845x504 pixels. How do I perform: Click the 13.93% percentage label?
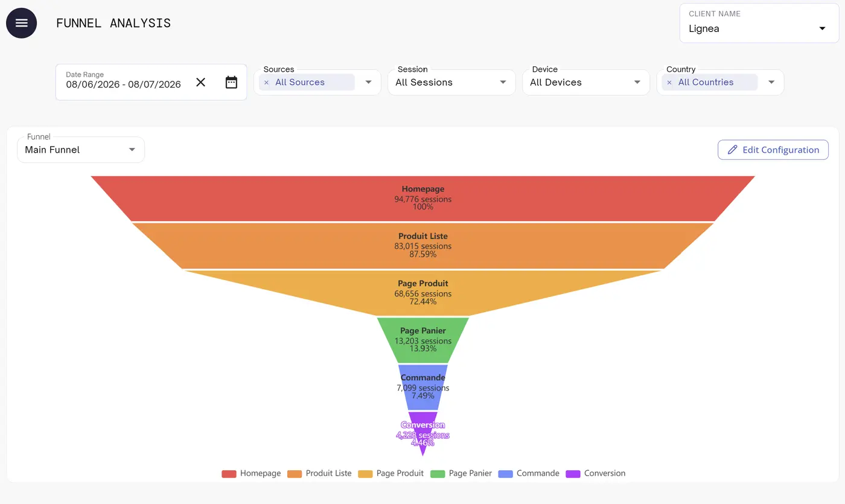[x=423, y=348]
